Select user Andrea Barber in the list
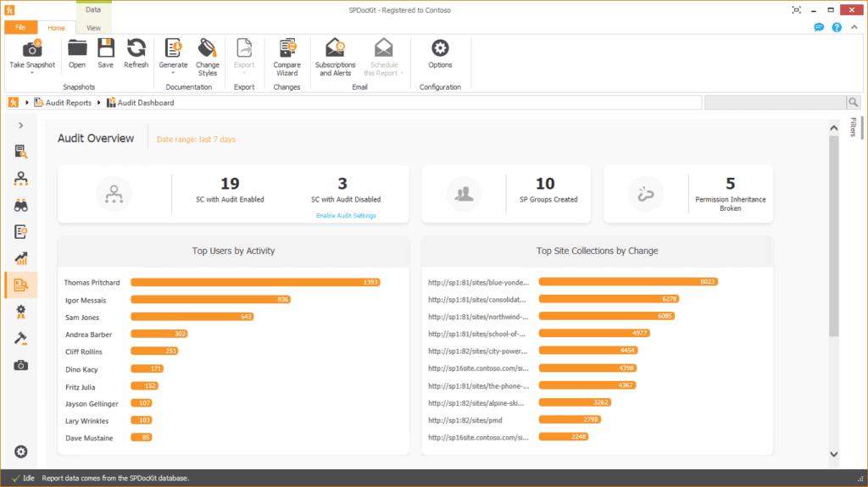Viewport: 868px width, 487px height. pos(88,335)
